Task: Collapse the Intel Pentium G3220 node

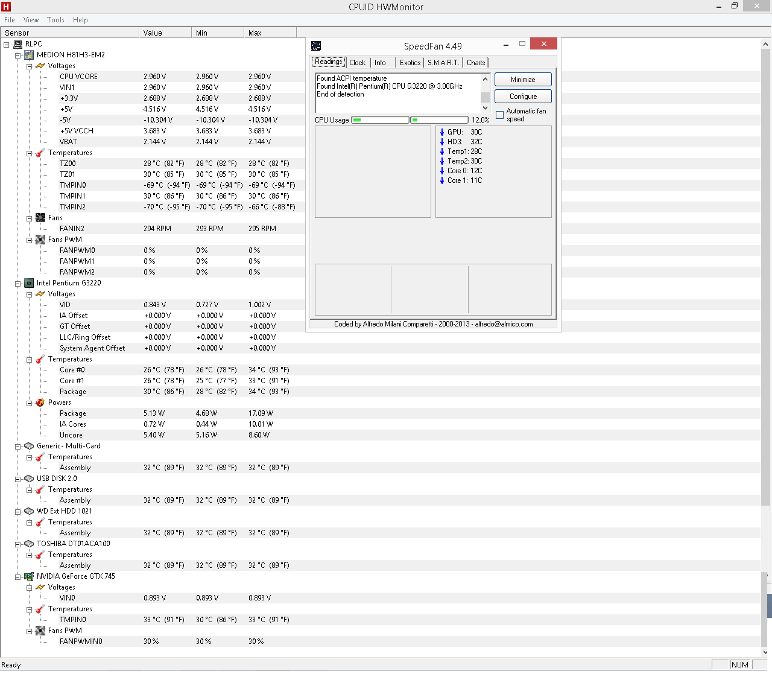Action: 18,284
